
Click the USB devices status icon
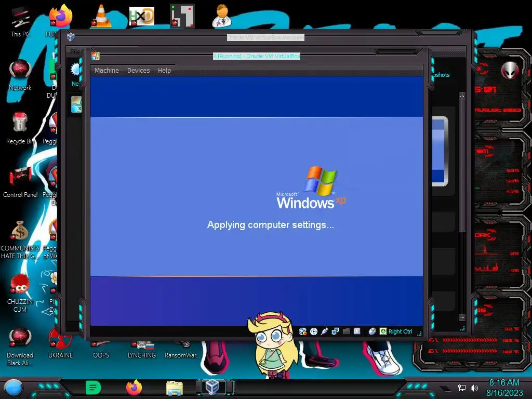coord(324,331)
